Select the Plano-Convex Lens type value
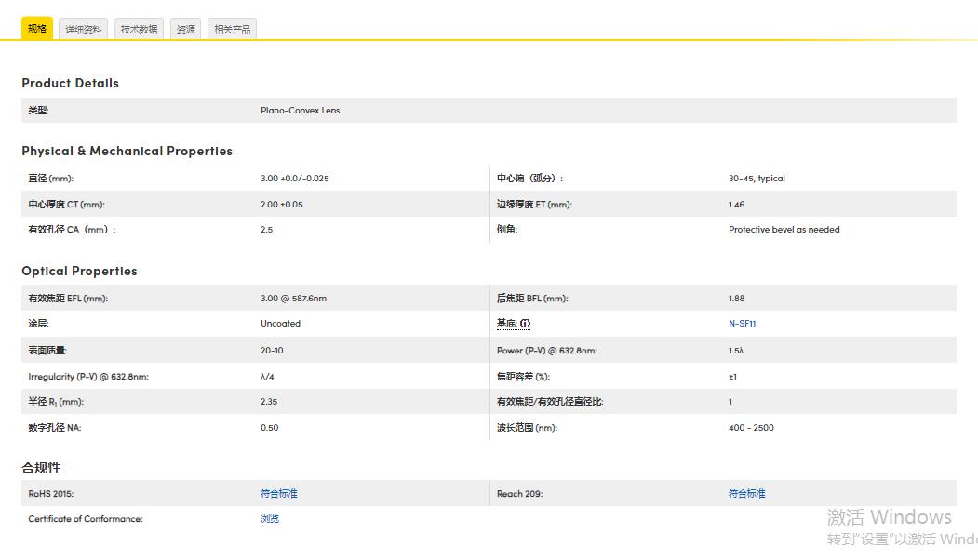Image resolution: width=978 pixels, height=560 pixels. coord(300,111)
